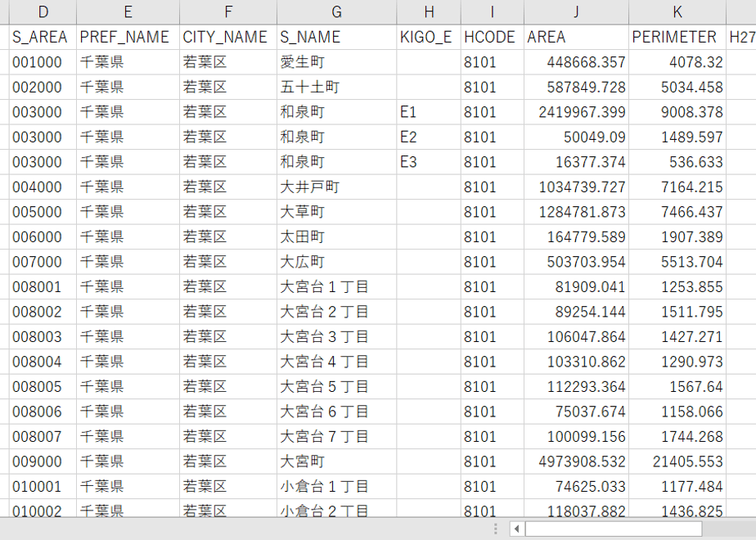The width and height of the screenshot is (756, 540).
Task: Select cell with S_AREA 002000
Action: point(43,88)
